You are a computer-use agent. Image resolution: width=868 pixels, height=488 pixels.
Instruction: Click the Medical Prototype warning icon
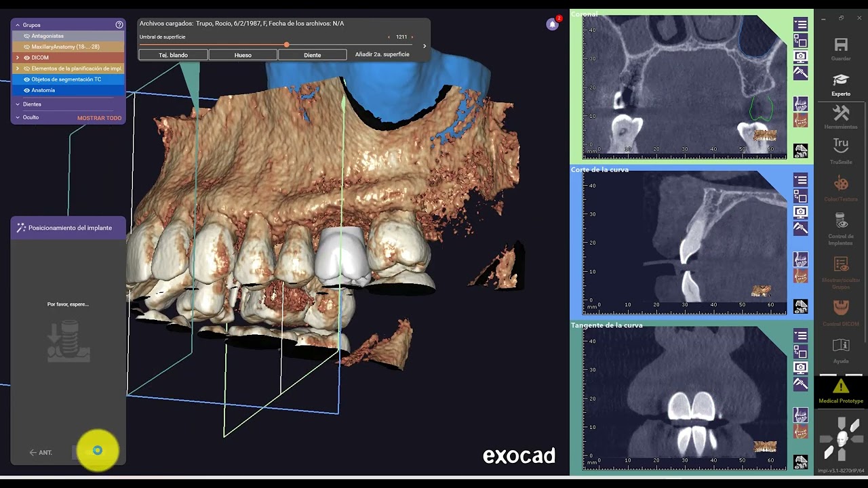point(841,386)
